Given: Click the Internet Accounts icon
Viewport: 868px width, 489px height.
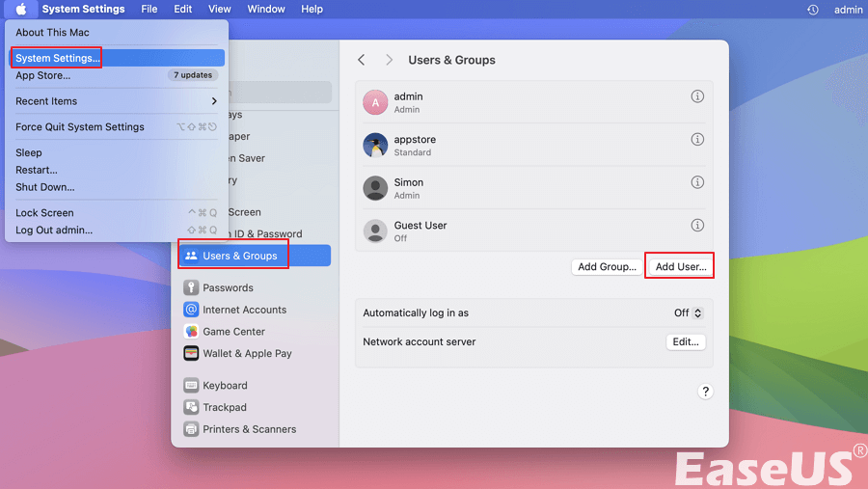Looking at the screenshot, I should coord(191,310).
